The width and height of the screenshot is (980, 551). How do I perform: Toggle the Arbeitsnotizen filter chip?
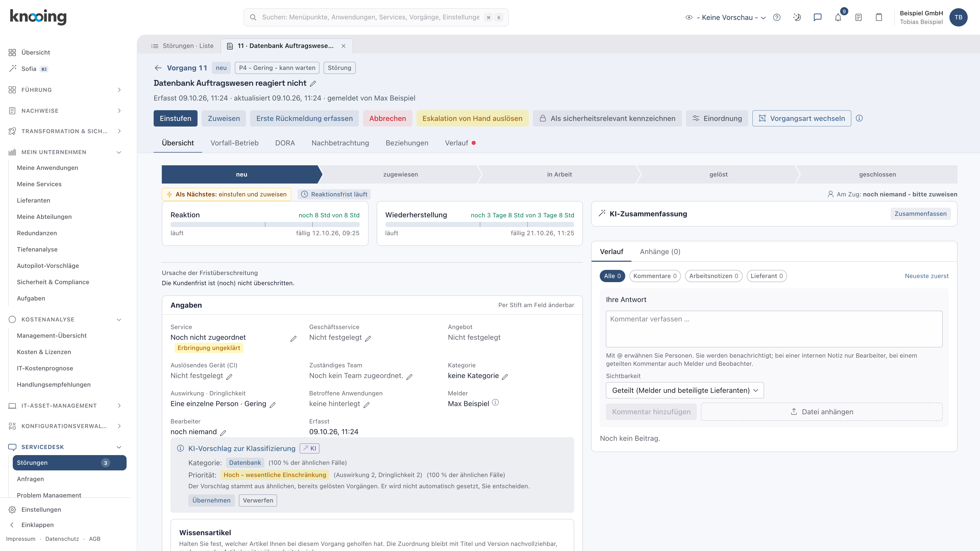click(713, 276)
